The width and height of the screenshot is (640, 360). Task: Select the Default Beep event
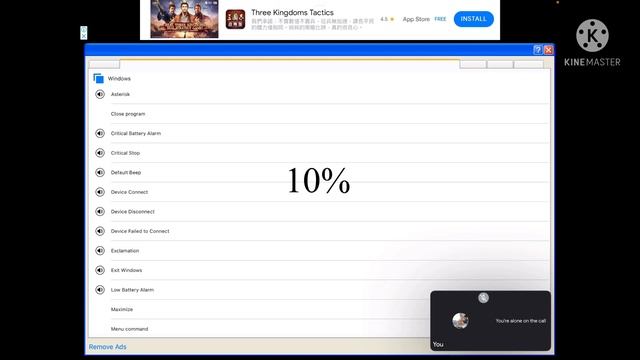click(126, 173)
